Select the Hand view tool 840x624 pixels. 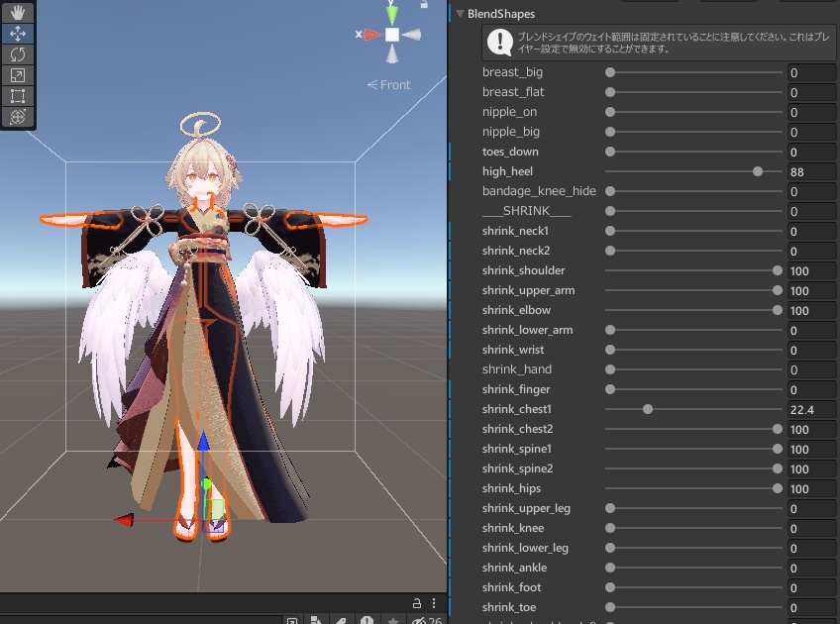[18, 12]
